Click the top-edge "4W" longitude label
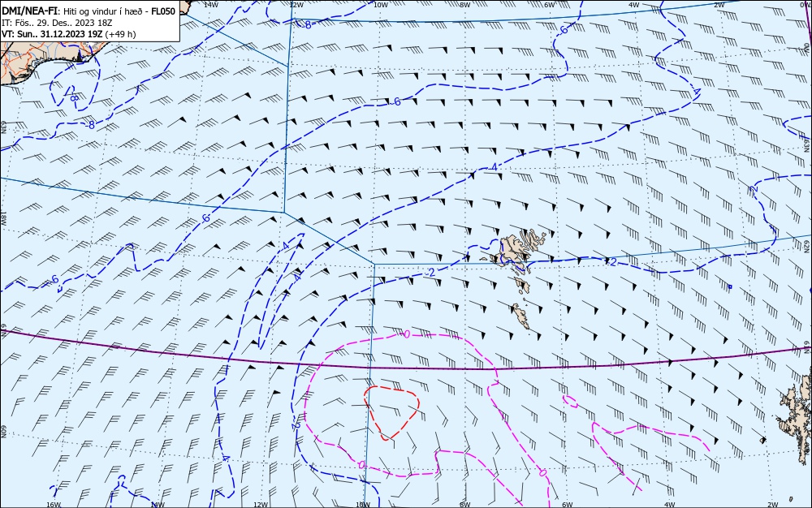The image size is (812, 508). coord(633,5)
